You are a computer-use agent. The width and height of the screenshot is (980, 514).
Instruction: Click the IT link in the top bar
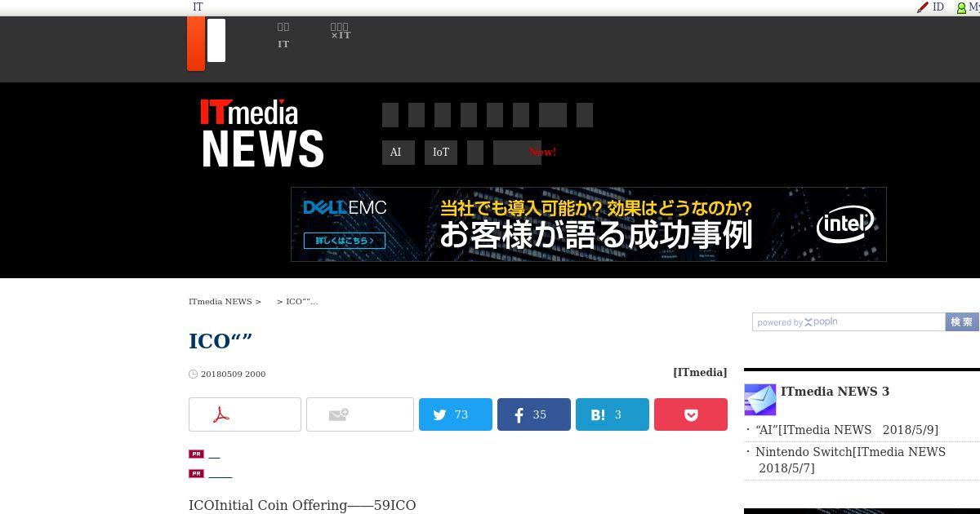198,7
